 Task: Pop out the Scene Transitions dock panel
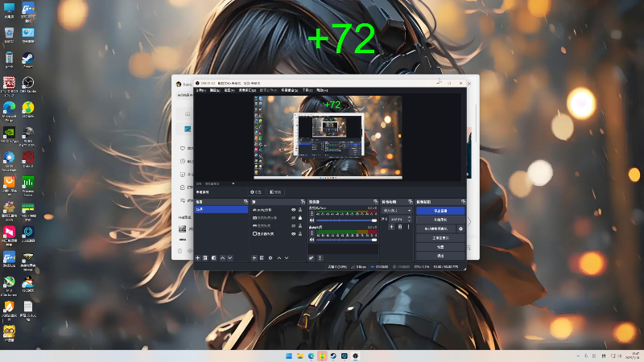410,202
